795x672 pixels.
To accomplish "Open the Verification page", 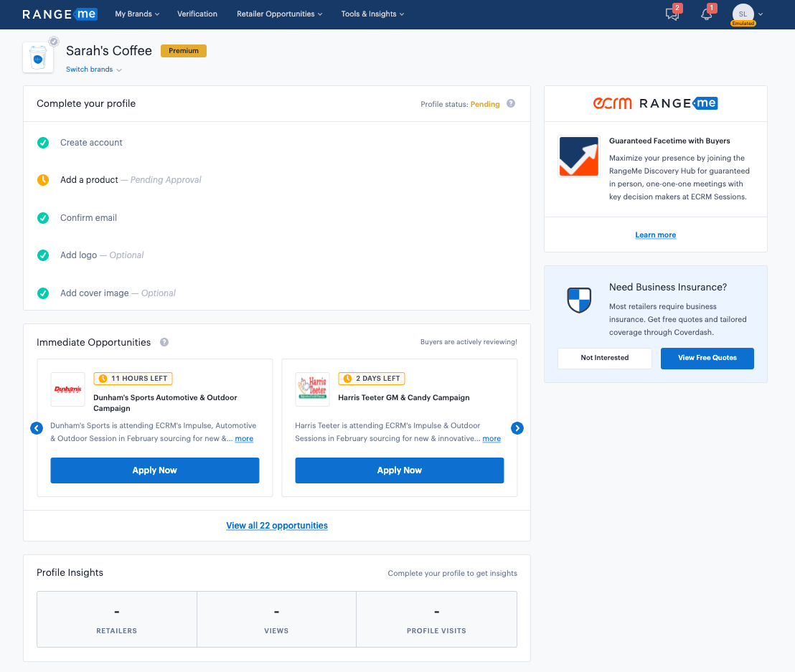I will [x=197, y=14].
